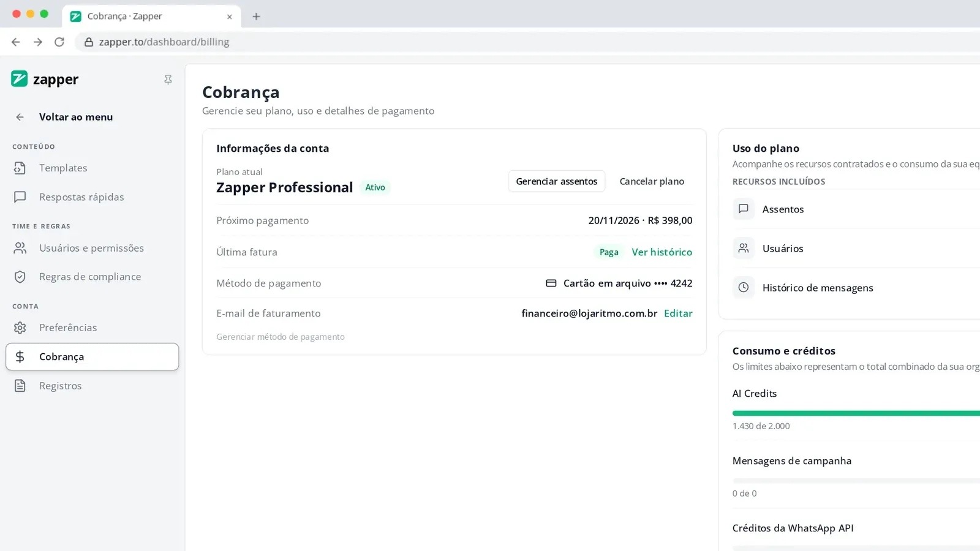Click the credit card icon by Cartão em arquivo
Viewport: 980px width, 551px height.
[551, 283]
